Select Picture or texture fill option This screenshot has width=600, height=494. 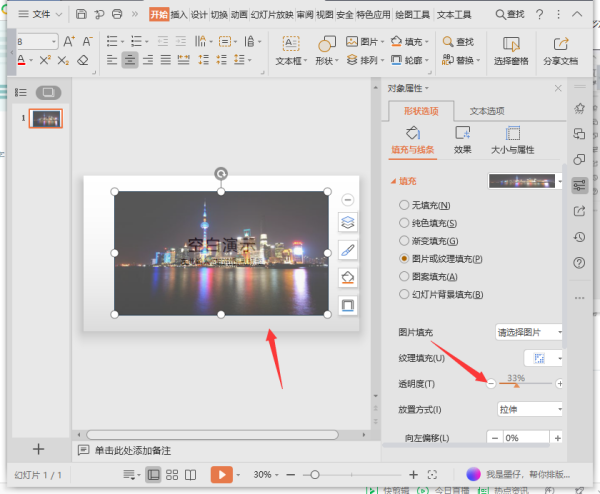pyautogui.click(x=404, y=259)
